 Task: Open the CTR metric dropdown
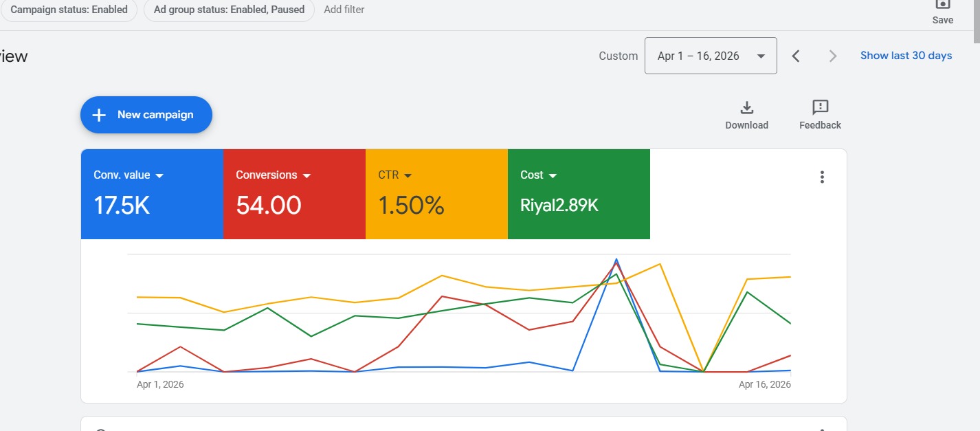pos(408,176)
